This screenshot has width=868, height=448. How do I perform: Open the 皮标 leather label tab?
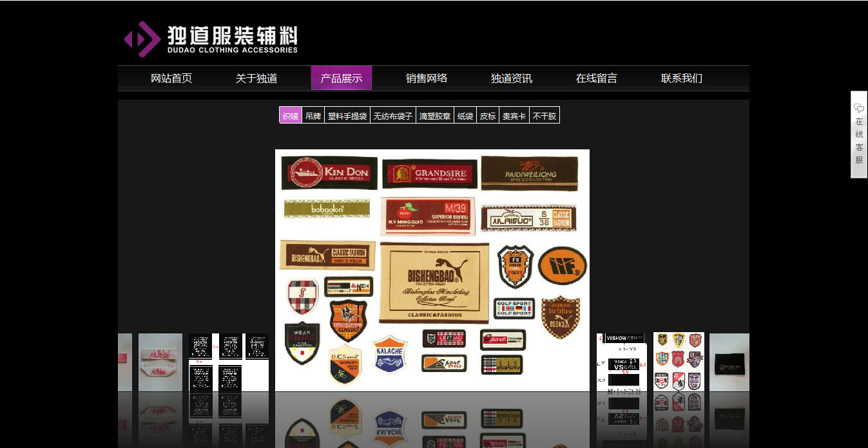click(x=488, y=115)
